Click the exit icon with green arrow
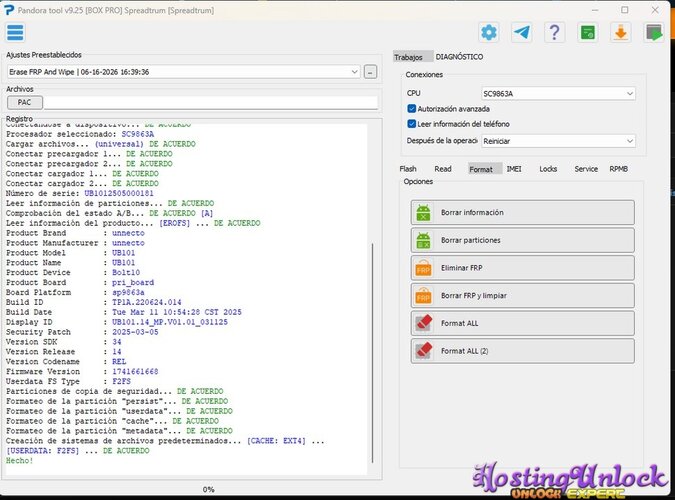 tap(653, 32)
